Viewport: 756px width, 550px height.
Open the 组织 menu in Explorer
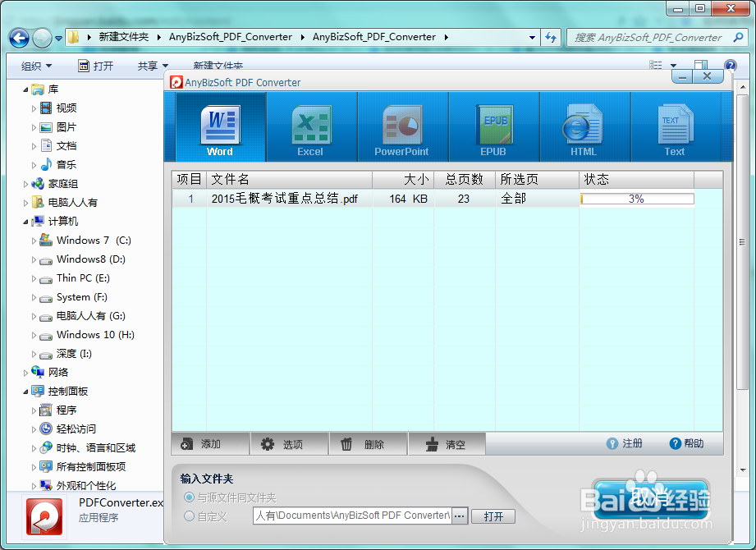coord(36,66)
